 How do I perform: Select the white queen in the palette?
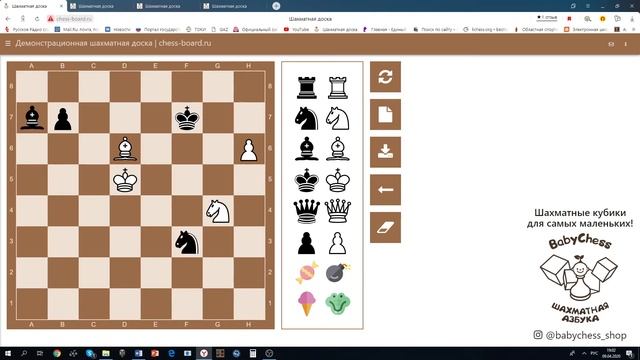[338, 211]
